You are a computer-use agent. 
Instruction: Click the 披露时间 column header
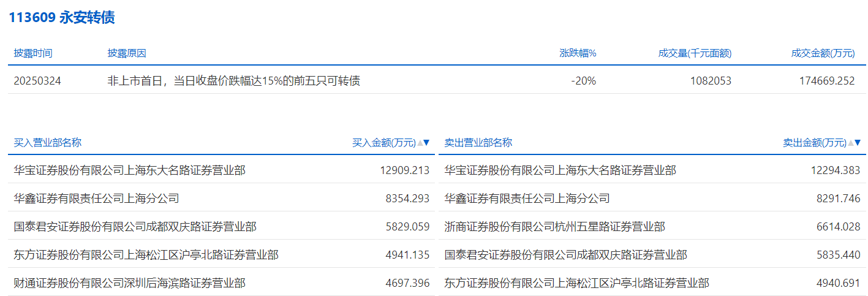point(33,53)
